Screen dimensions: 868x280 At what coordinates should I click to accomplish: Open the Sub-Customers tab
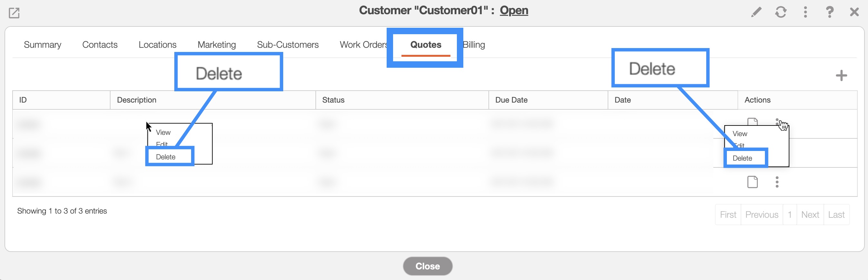[287, 45]
